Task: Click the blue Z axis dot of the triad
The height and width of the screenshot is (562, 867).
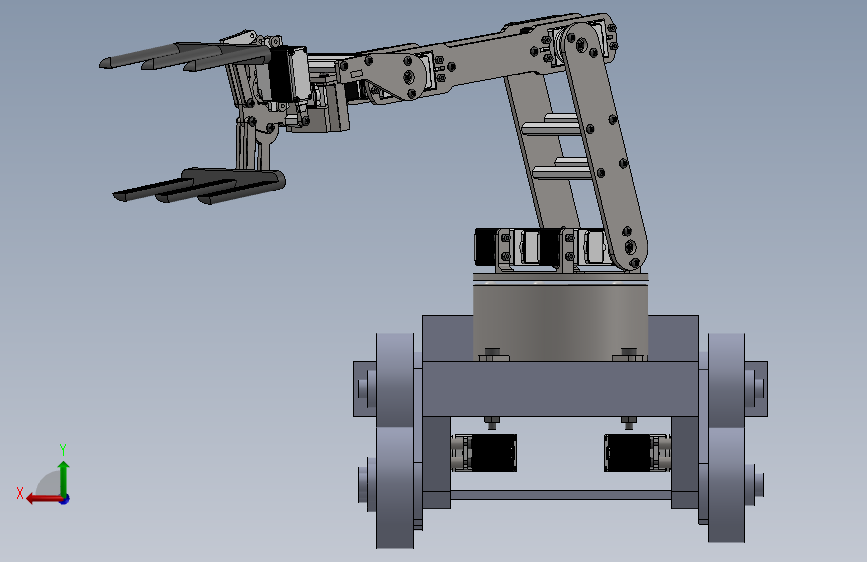Action: [x=65, y=499]
